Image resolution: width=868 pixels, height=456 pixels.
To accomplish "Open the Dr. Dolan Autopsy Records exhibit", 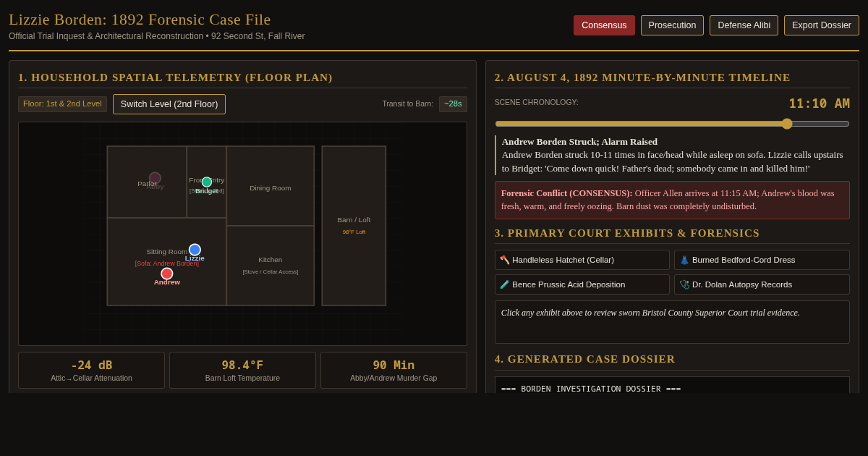I will [762, 284].
